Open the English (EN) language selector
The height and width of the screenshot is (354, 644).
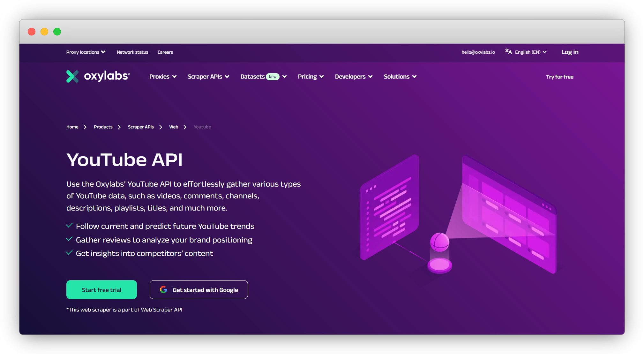pos(531,52)
